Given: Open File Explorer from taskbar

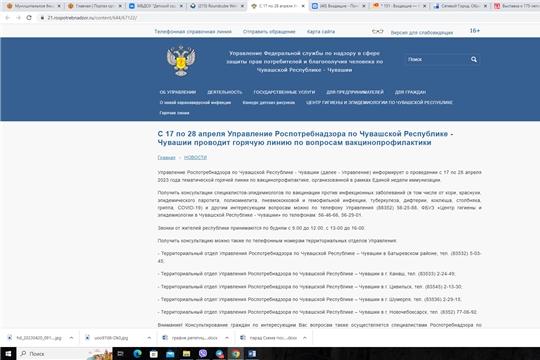Looking at the screenshot, I should 186,354.
